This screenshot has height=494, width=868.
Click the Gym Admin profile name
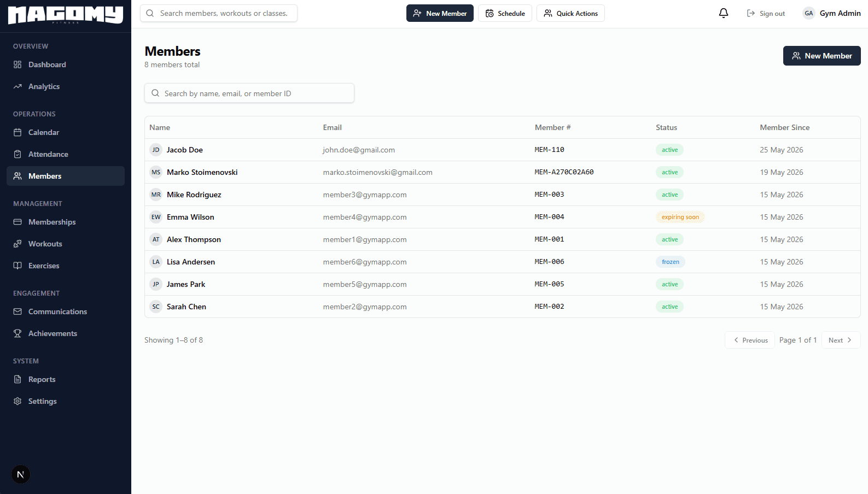840,13
